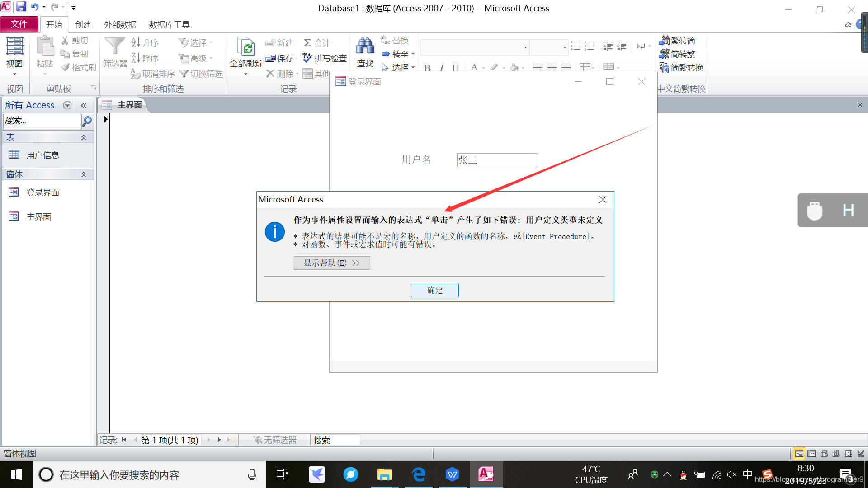
Task: Click 简转繁 conversion icon
Action: [664, 54]
